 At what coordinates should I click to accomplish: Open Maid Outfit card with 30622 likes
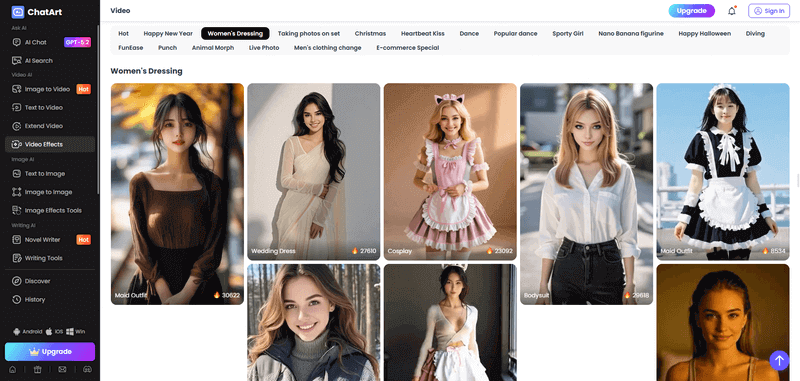(x=177, y=194)
